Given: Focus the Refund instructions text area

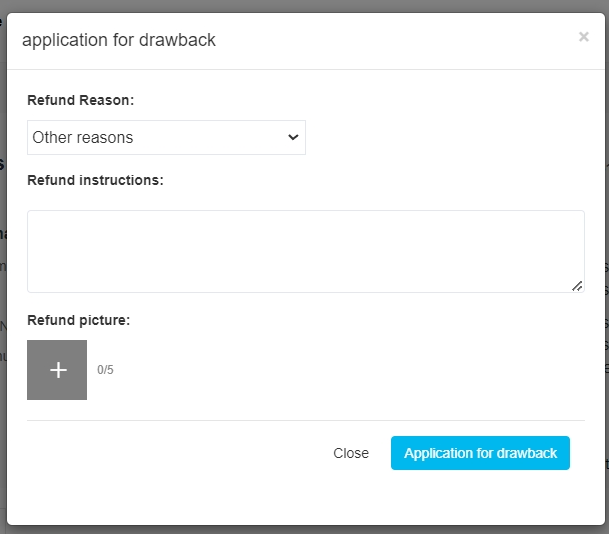Looking at the screenshot, I should pos(306,251).
